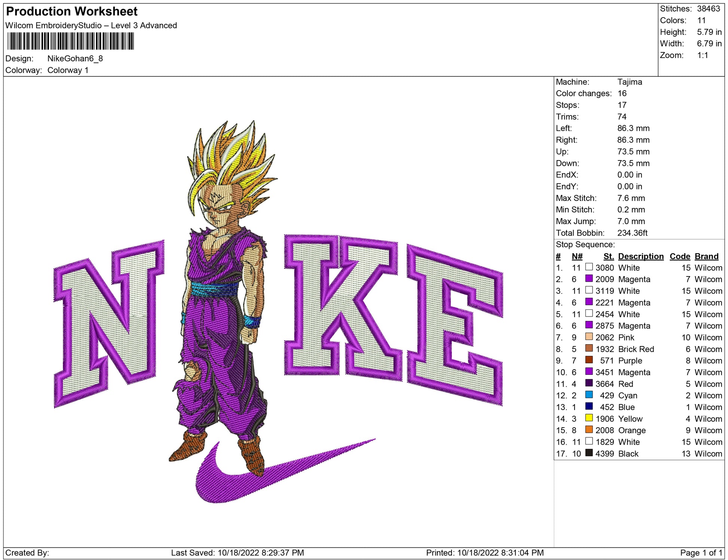Screen dimensions: 728x560
Task: Click the design name NikeGohan6_8
Action: click(x=75, y=58)
